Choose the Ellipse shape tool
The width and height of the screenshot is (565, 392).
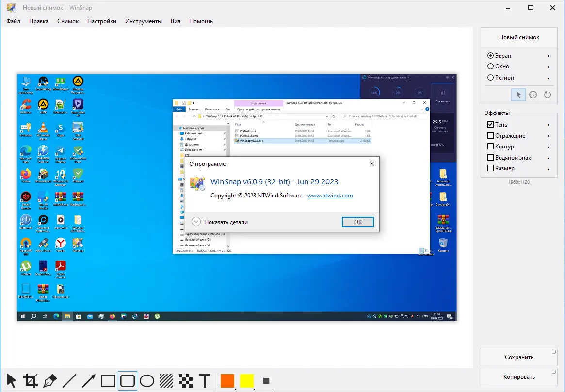tap(147, 381)
